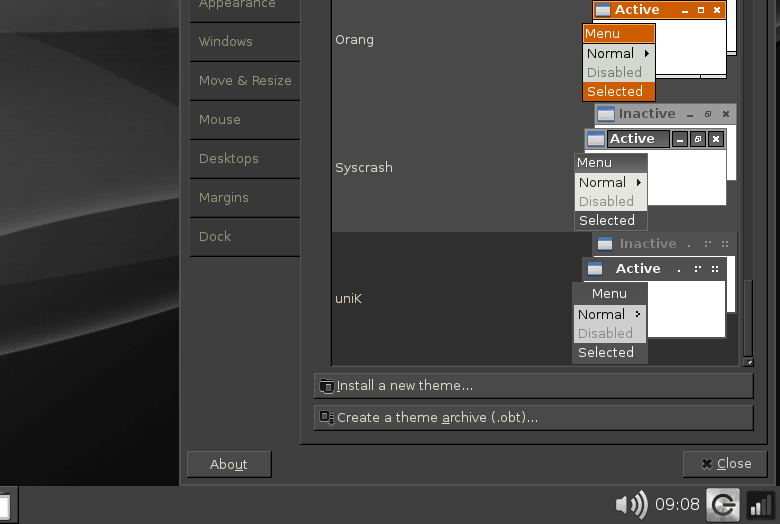
Task: Select the Mouse settings tab
Action: click(245, 120)
